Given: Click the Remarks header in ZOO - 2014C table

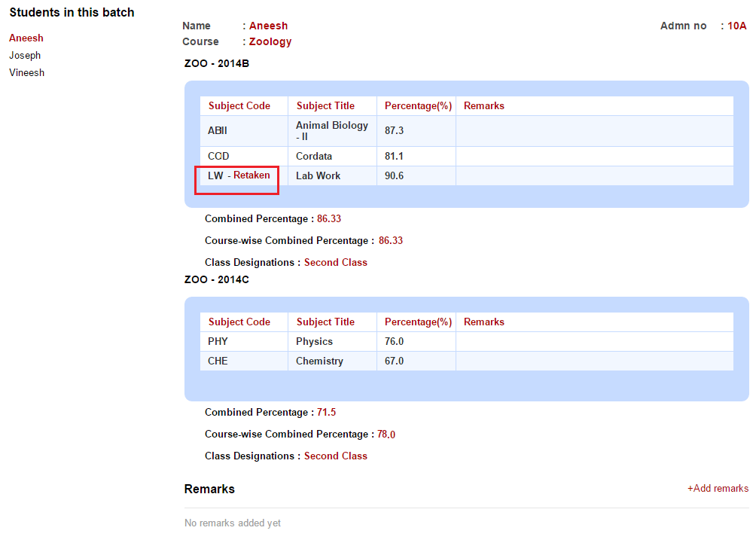Looking at the screenshot, I should point(484,322).
